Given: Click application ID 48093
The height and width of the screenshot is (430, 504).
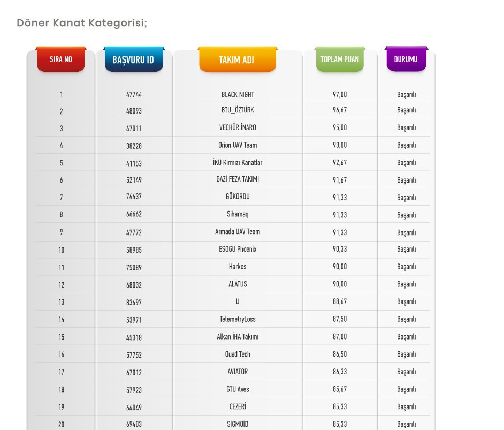Looking at the screenshot, I should point(134,111).
